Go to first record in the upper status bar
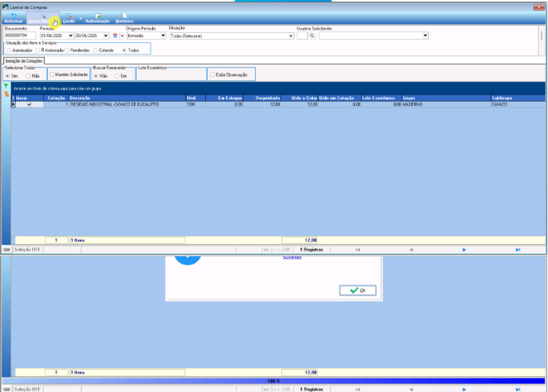Screen dimensions: 548x392 [358, 250]
